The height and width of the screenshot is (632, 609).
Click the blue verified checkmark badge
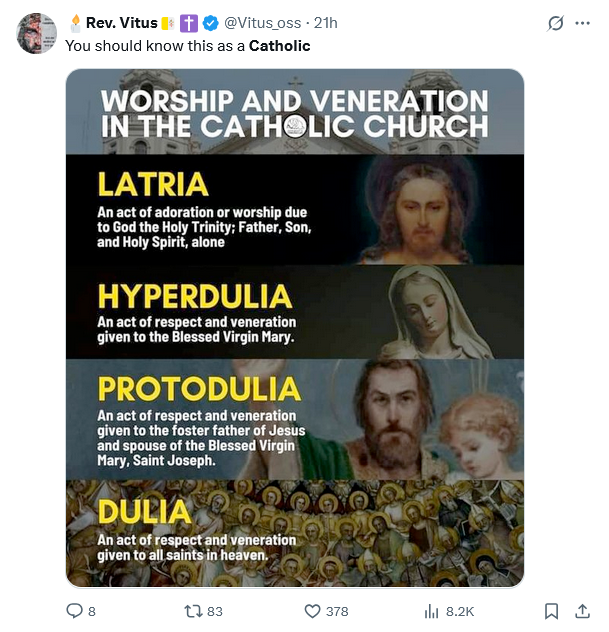212,24
